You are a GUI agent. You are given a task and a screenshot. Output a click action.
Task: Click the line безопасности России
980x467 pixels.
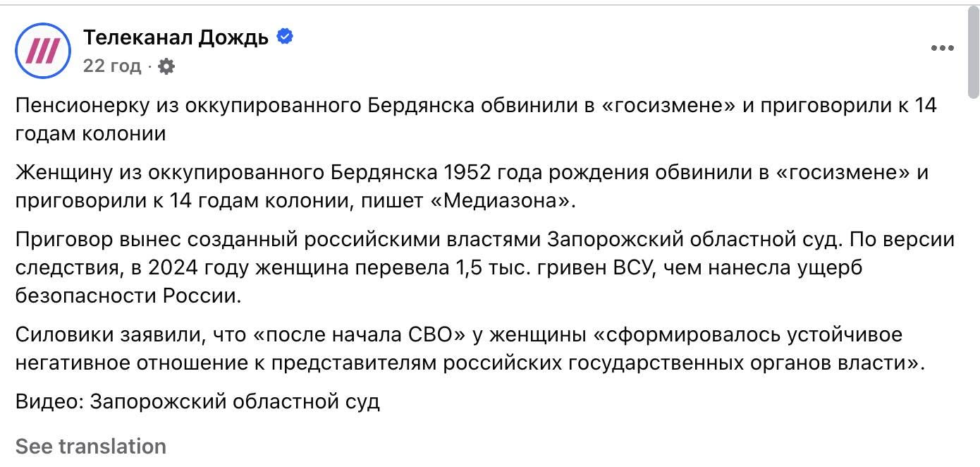[x=128, y=296]
